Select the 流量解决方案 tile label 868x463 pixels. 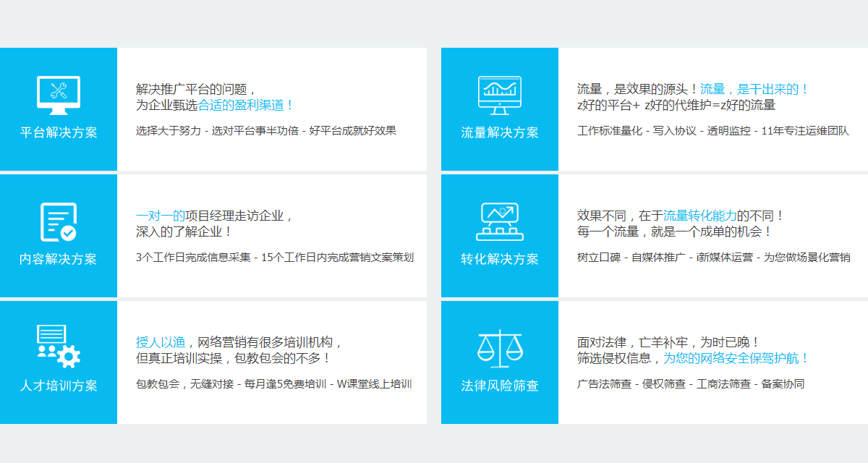(x=500, y=132)
